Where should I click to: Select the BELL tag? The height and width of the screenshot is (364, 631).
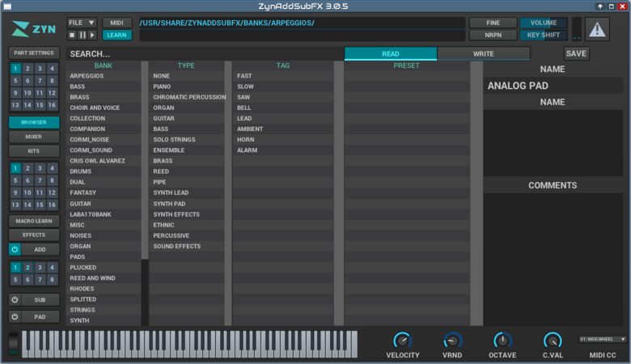pyautogui.click(x=283, y=108)
